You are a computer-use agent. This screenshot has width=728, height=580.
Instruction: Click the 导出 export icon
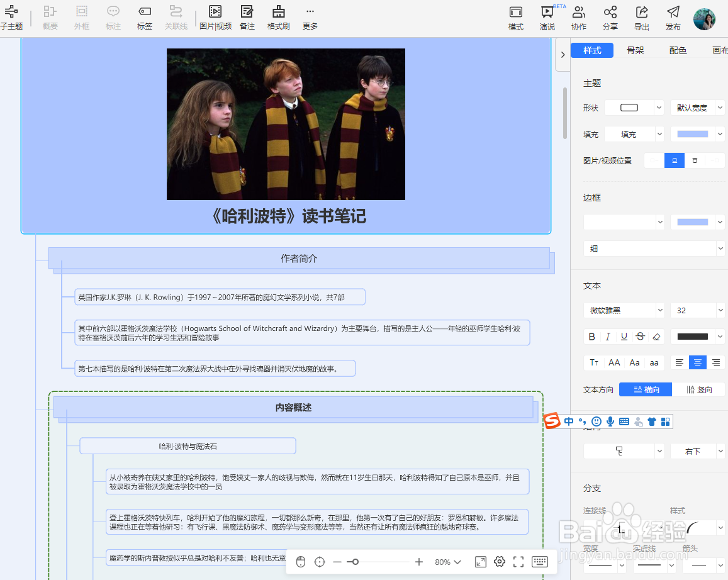click(x=642, y=18)
